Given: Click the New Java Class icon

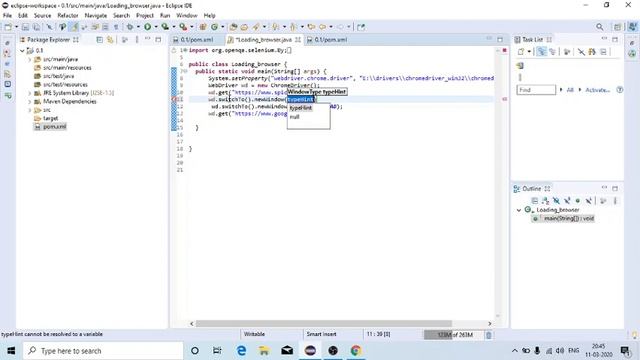Looking at the screenshot, I should (214, 27).
